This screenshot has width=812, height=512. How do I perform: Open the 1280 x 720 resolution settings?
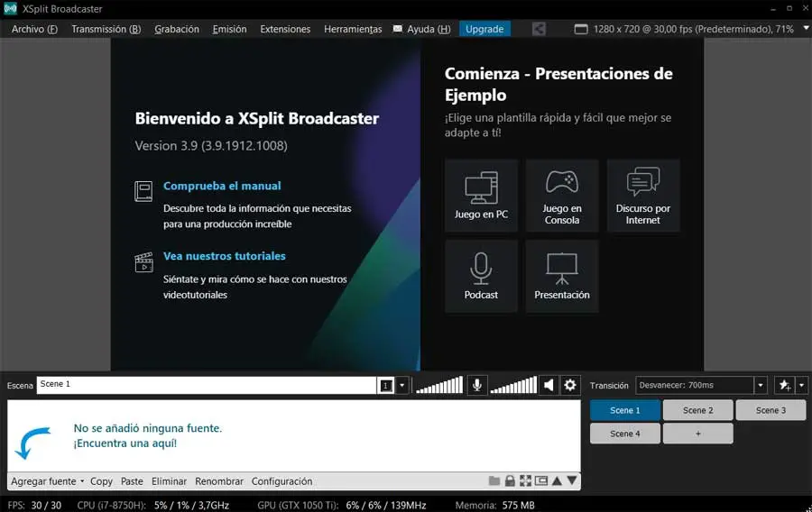[693, 29]
